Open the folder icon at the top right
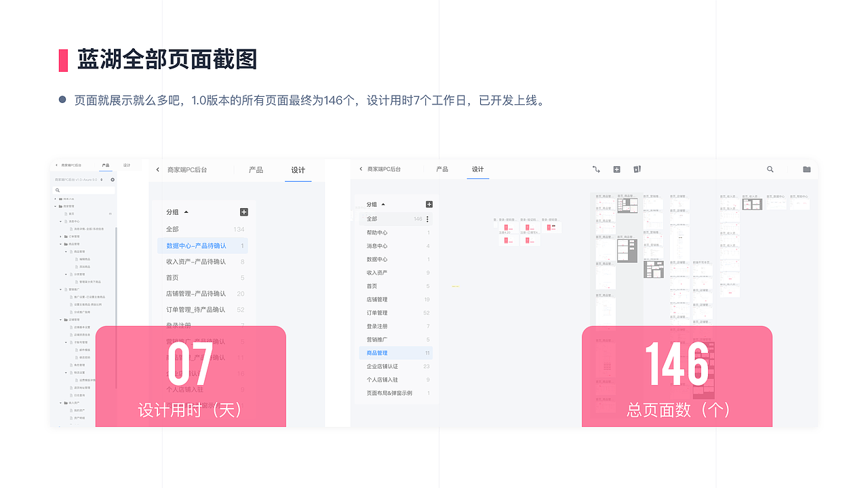The width and height of the screenshot is (868, 488). (x=806, y=169)
